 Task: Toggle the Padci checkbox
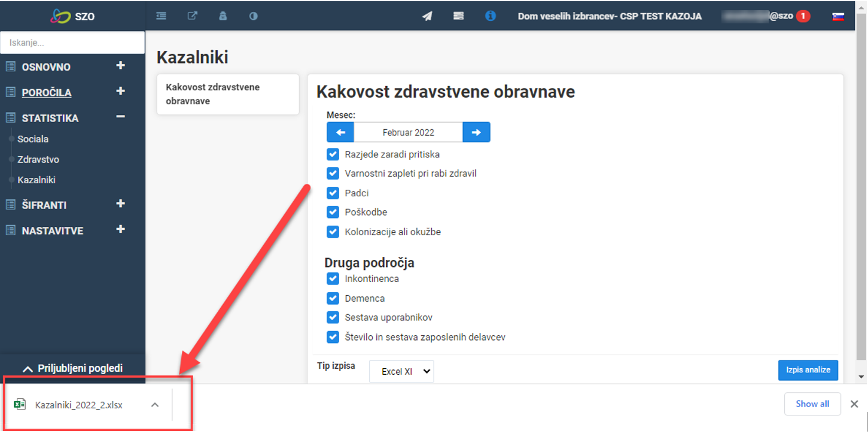[333, 193]
